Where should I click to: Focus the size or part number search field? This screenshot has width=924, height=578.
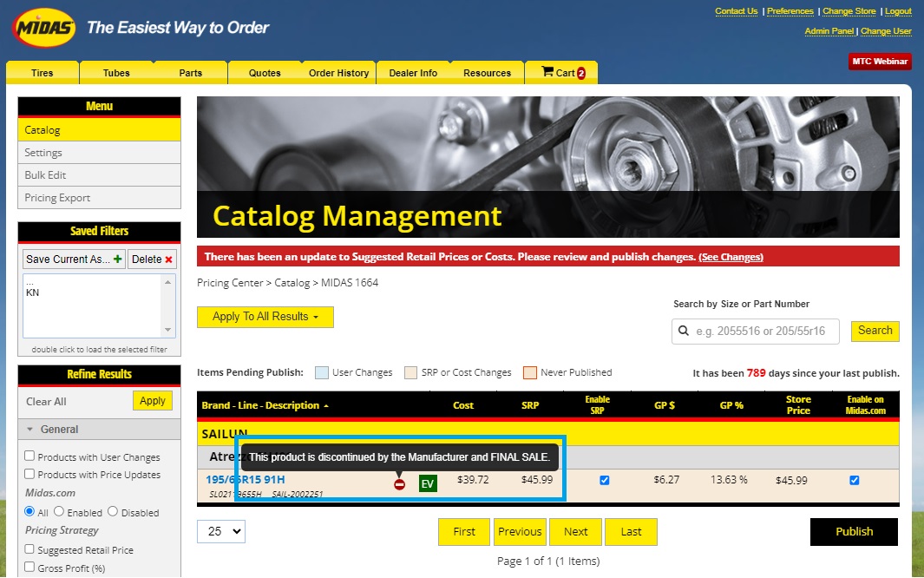point(756,332)
